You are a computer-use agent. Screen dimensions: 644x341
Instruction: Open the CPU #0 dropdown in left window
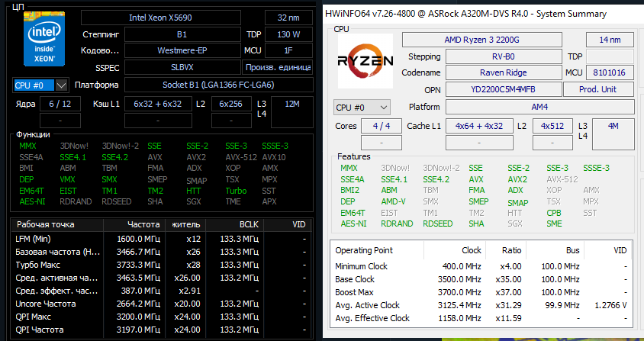pos(40,85)
